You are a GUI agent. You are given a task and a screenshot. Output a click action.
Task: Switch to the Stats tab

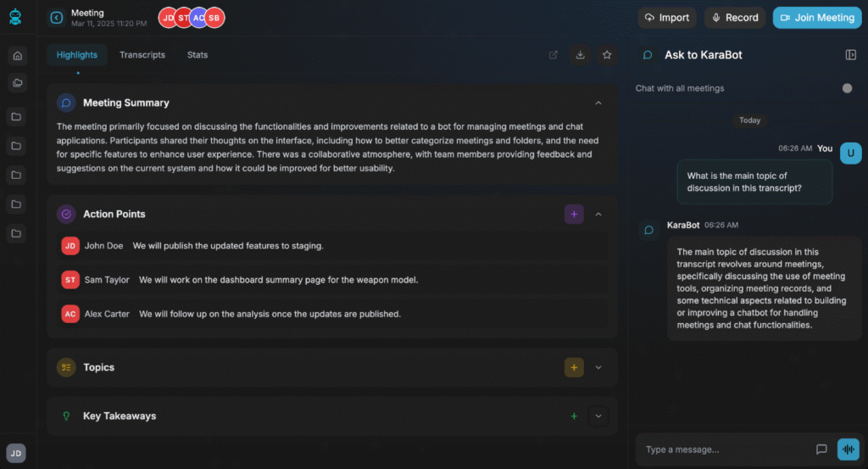tap(198, 55)
